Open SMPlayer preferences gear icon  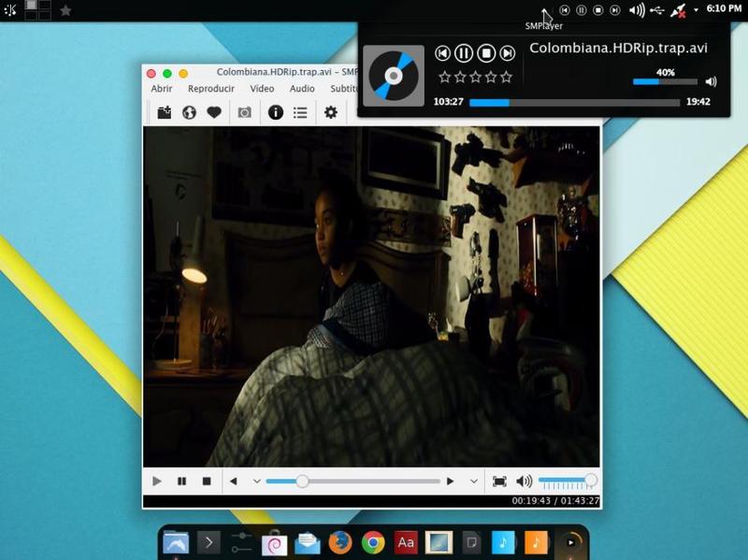tap(331, 112)
